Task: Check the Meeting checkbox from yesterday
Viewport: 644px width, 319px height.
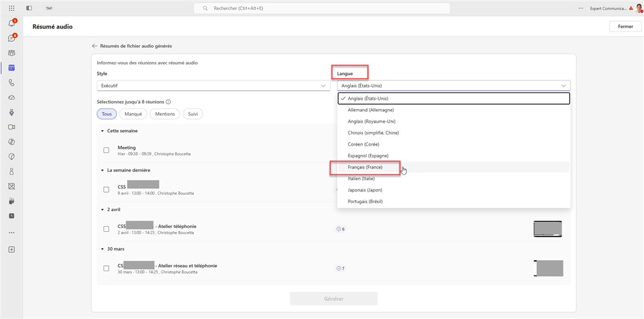Action: click(x=107, y=151)
